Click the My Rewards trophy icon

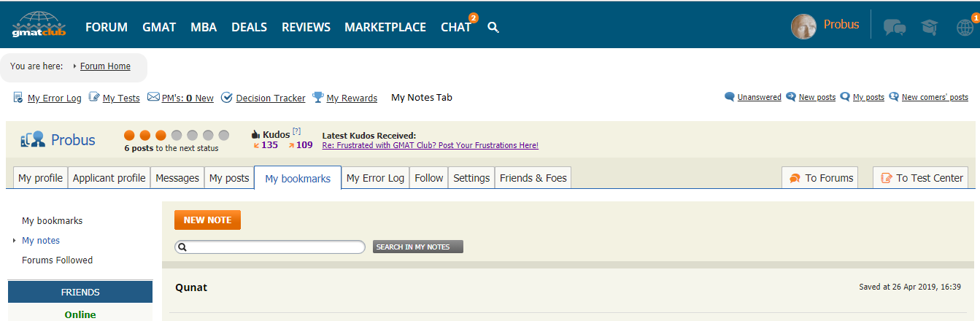tap(318, 97)
